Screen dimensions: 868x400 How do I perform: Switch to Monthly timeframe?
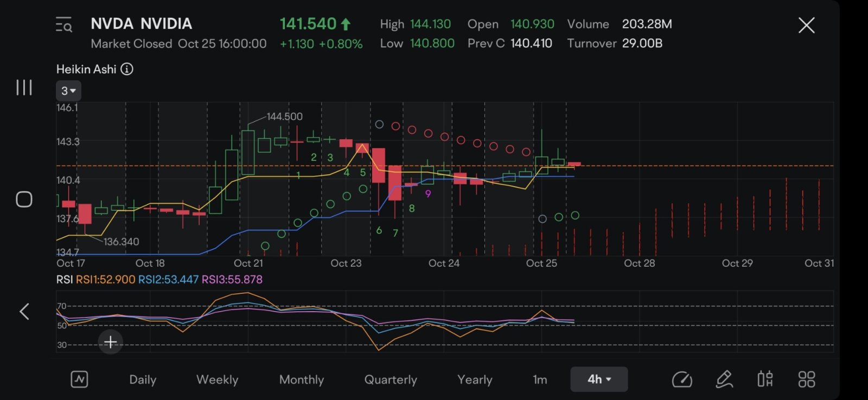tap(301, 379)
